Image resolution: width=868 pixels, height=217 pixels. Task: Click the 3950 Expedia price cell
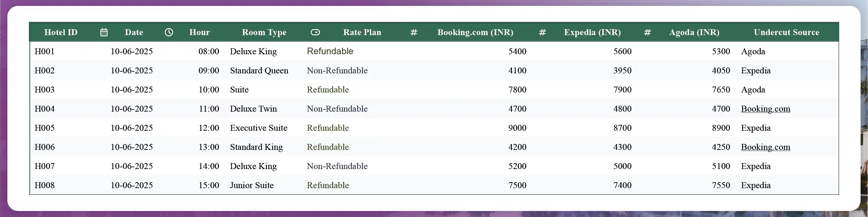[x=622, y=71]
